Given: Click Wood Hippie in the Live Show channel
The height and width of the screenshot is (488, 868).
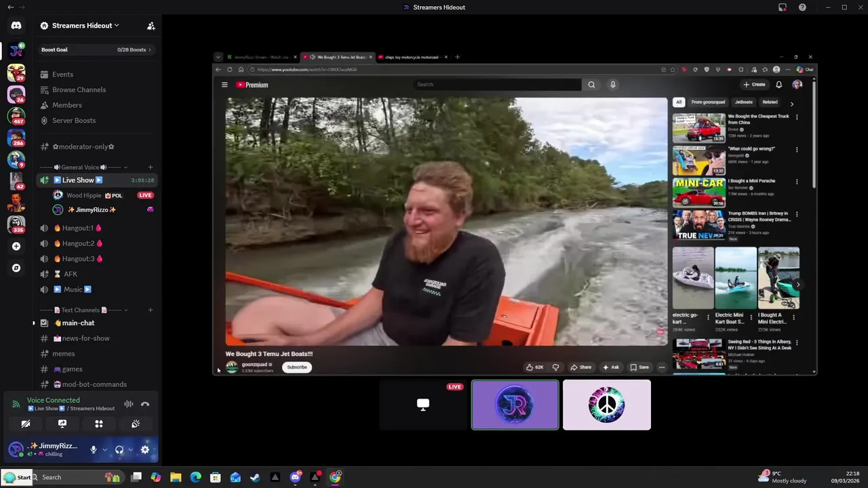Looking at the screenshot, I should coord(103,195).
